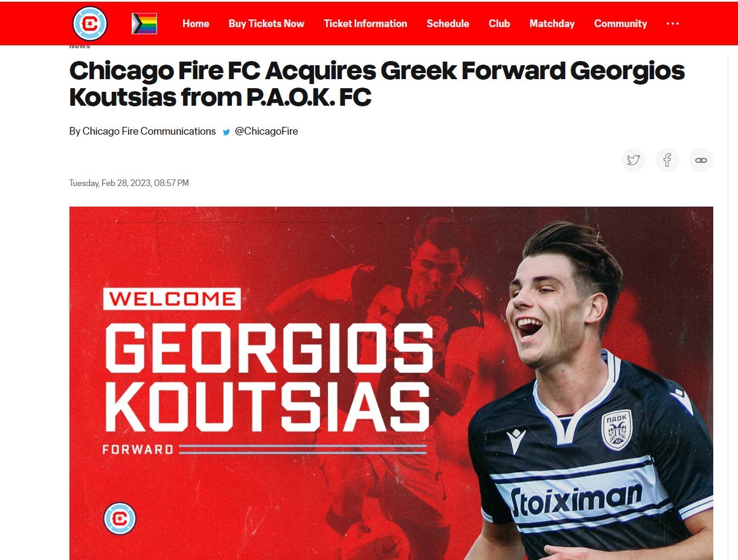
Task: Share article via Twitter icon
Action: pyautogui.click(x=634, y=160)
